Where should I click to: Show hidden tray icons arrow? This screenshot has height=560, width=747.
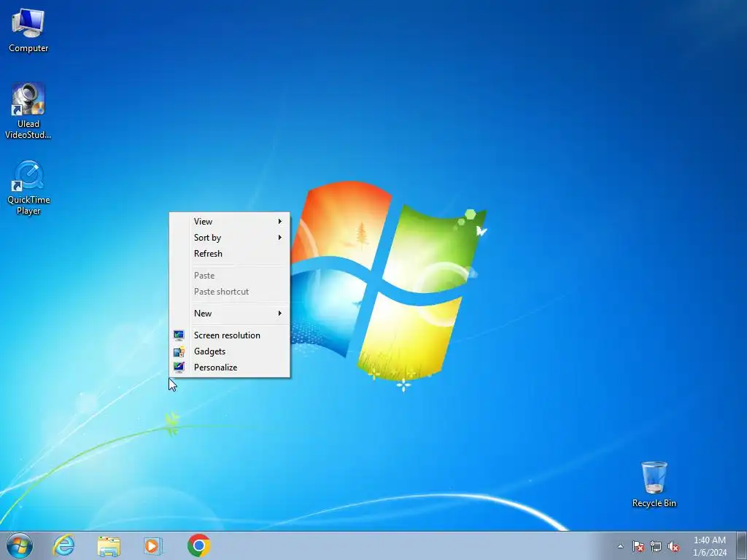[620, 546]
